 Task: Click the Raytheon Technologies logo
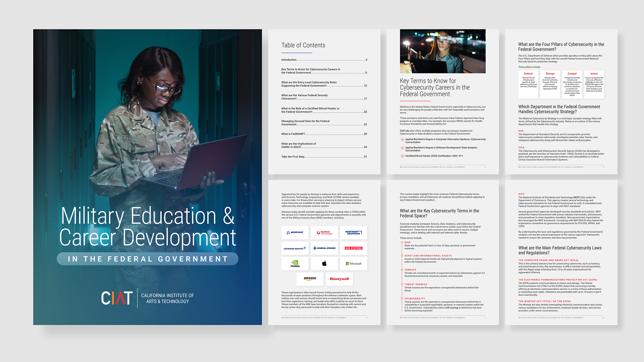coord(324,233)
